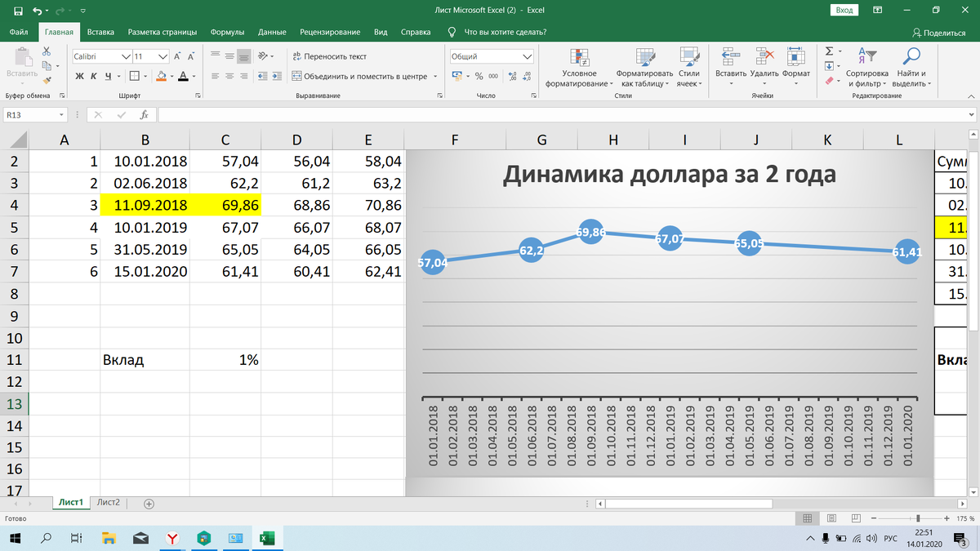The height and width of the screenshot is (551, 980).
Task: Click the accounting currency format icon
Action: [x=457, y=76]
